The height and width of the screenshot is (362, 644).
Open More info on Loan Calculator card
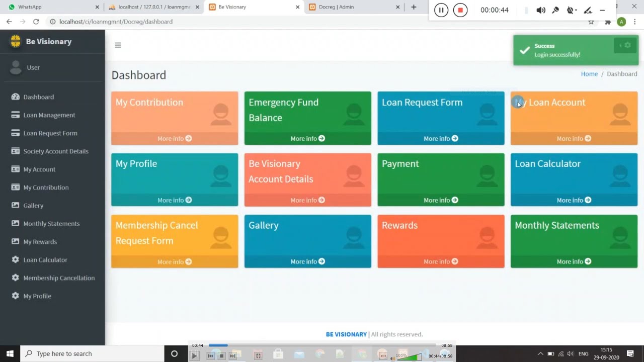point(574,200)
